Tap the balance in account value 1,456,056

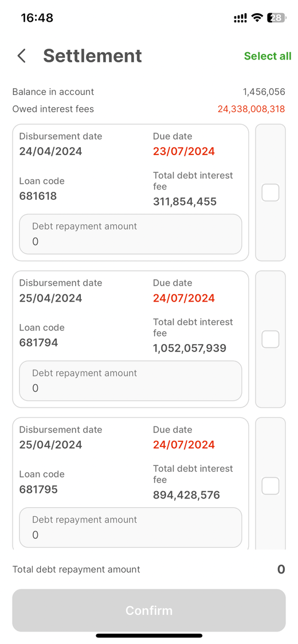pos(264,92)
